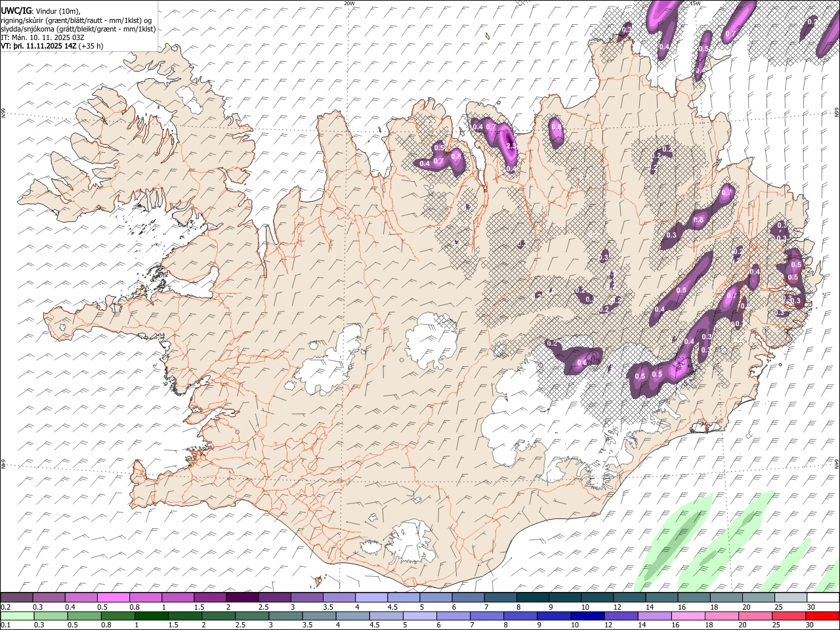Select lower legend swatch for 0.1–0.3 (lightest green)
Viewport: 840px width, 630px height.
(17, 616)
